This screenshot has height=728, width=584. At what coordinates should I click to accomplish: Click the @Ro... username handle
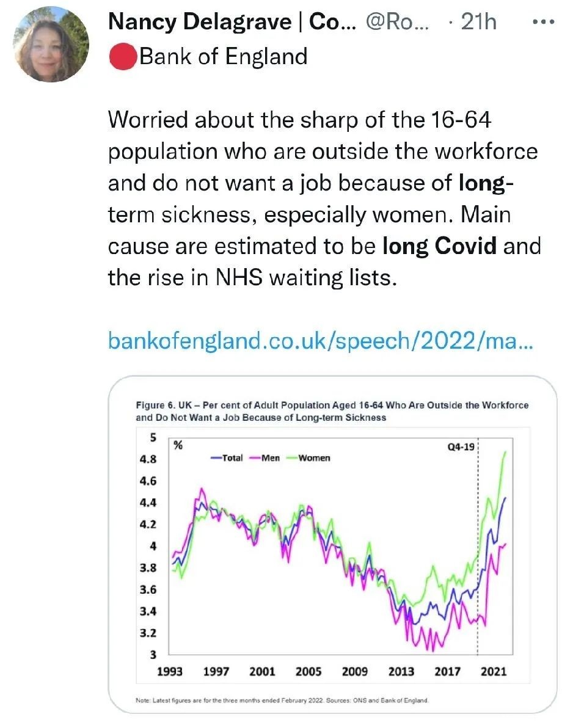point(398,22)
